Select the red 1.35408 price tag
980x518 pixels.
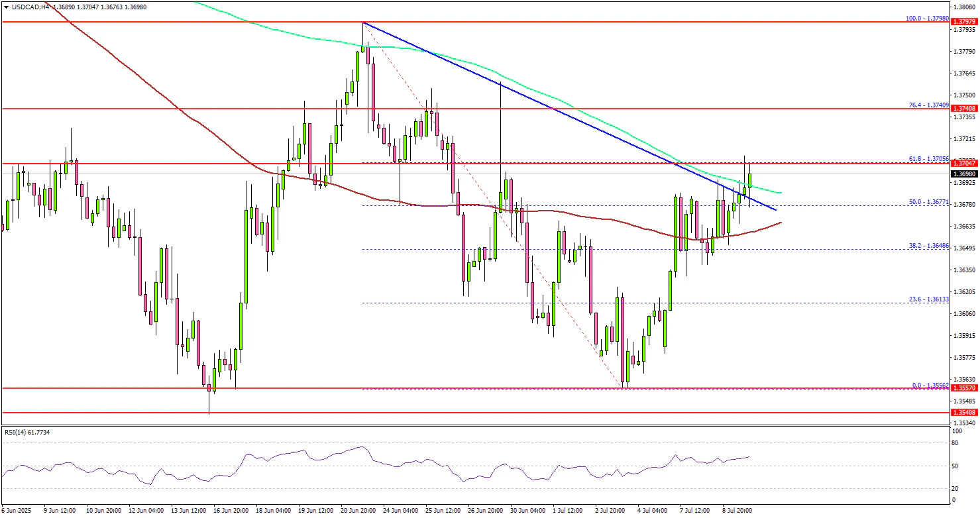(x=964, y=413)
